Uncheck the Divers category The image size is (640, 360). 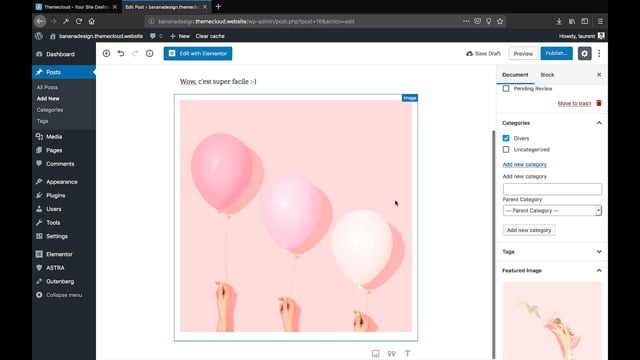point(506,138)
